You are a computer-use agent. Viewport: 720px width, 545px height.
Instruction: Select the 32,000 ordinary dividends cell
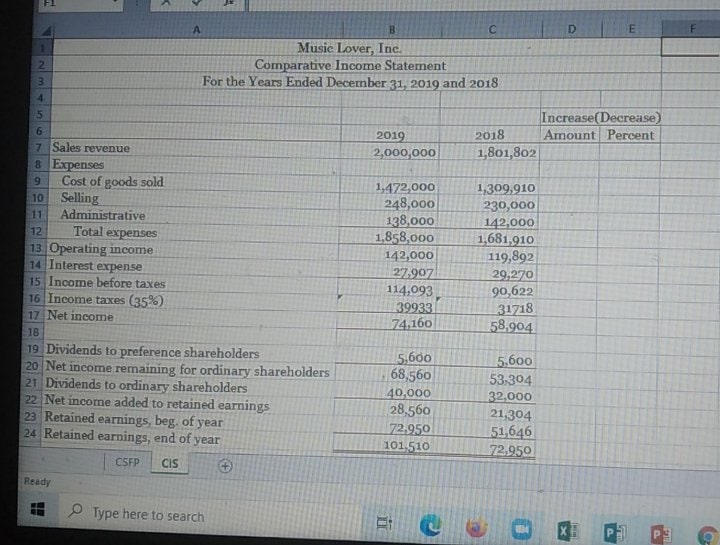click(510, 396)
